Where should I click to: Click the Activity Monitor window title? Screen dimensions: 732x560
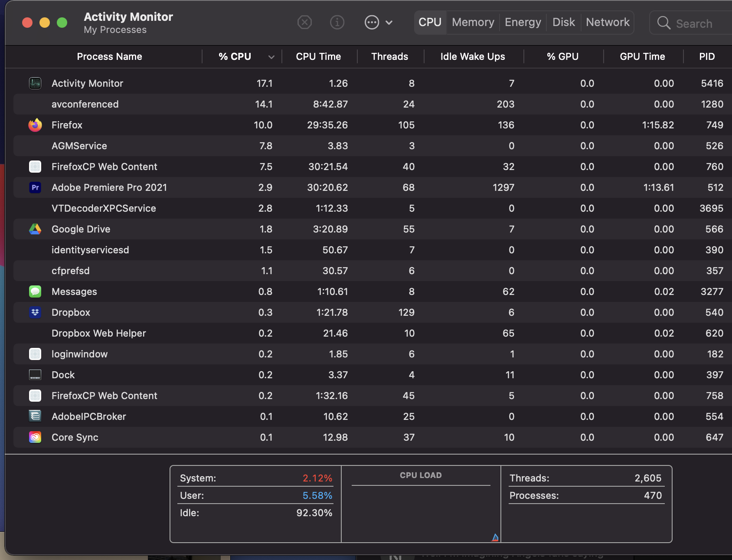[128, 16]
